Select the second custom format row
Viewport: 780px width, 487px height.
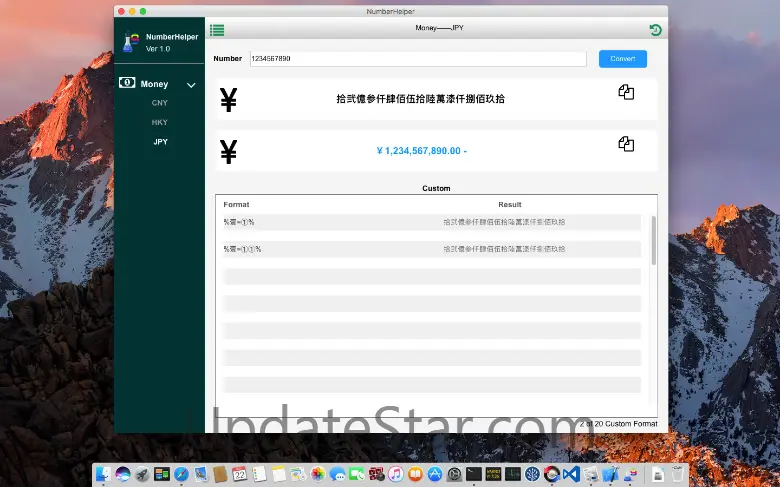(431, 249)
